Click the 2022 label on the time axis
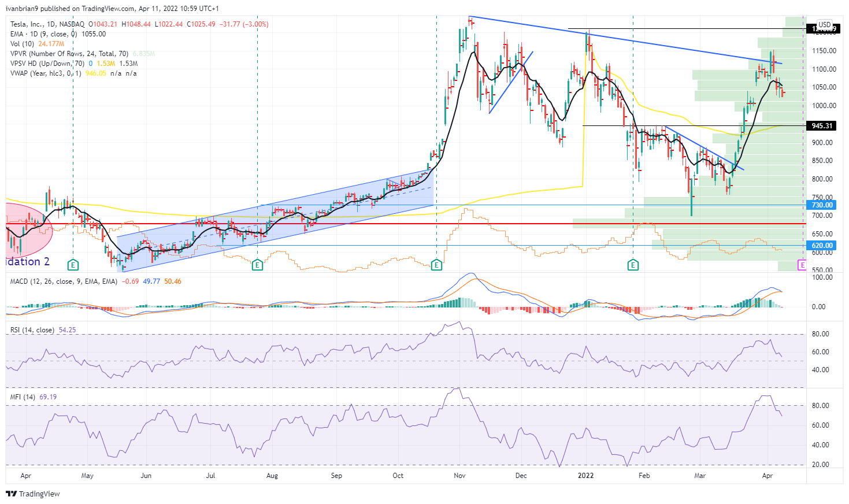This screenshot has width=849, height=504. click(x=586, y=476)
